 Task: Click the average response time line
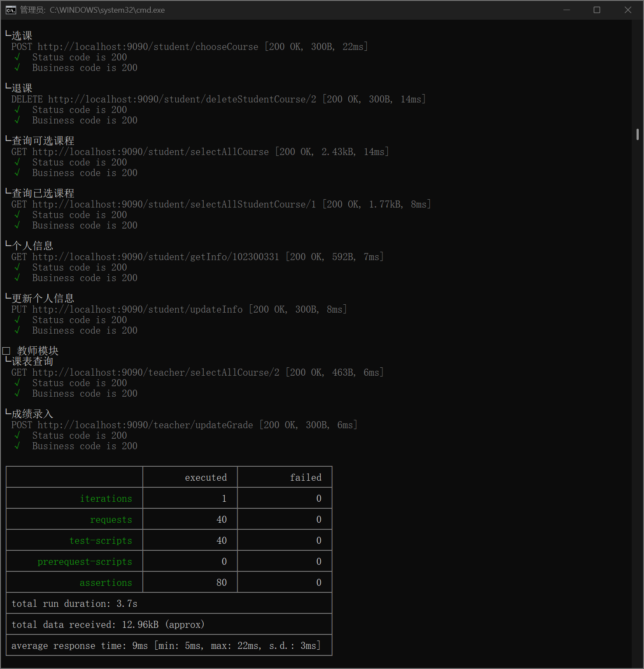tap(166, 645)
